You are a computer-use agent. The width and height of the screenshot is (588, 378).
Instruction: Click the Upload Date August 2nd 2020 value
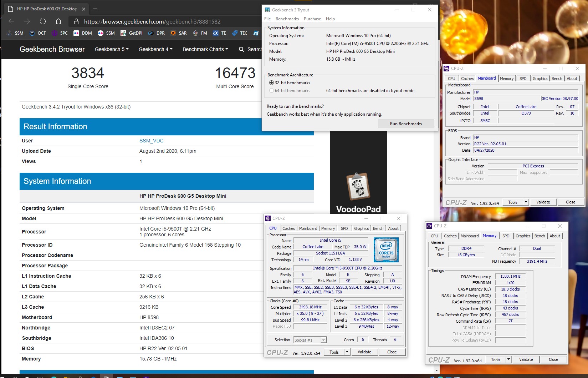(168, 151)
